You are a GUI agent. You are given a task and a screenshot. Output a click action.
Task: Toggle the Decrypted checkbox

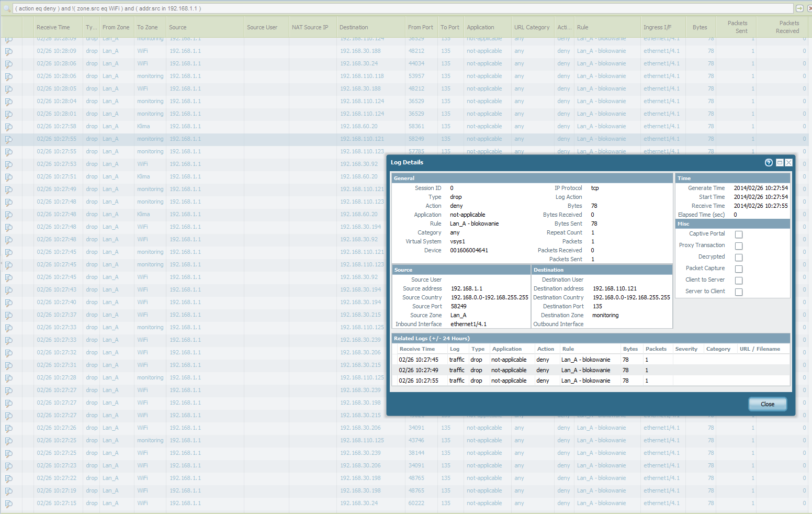coord(739,258)
